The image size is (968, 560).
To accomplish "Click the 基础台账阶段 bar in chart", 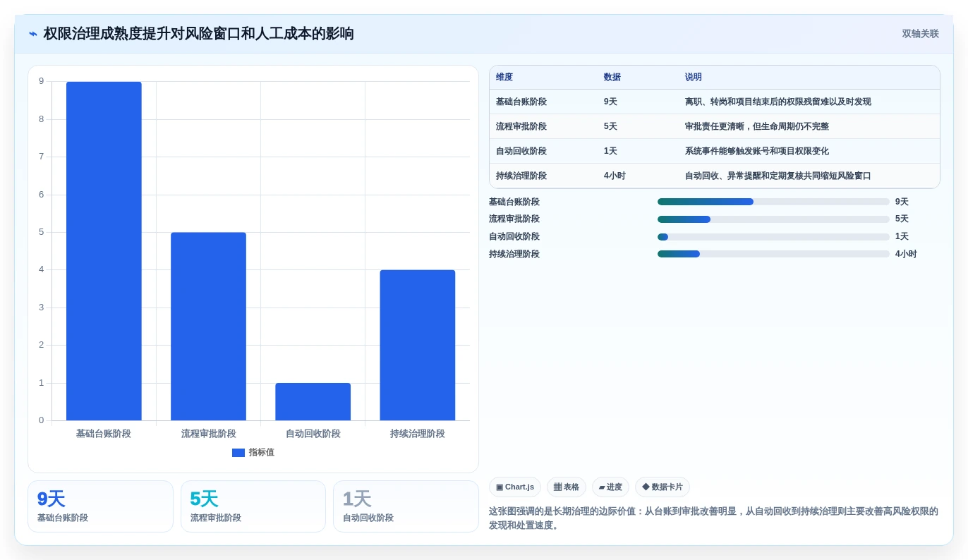I will (104, 251).
